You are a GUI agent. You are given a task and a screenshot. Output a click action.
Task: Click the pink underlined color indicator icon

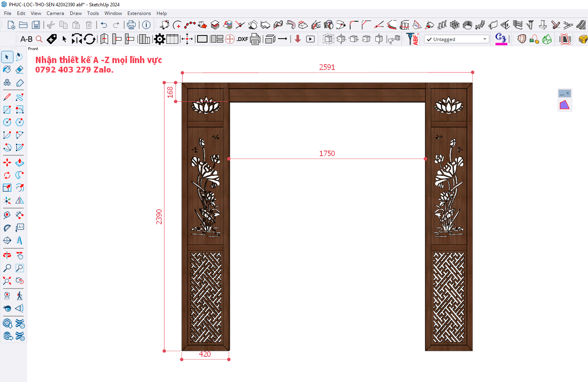click(501, 39)
